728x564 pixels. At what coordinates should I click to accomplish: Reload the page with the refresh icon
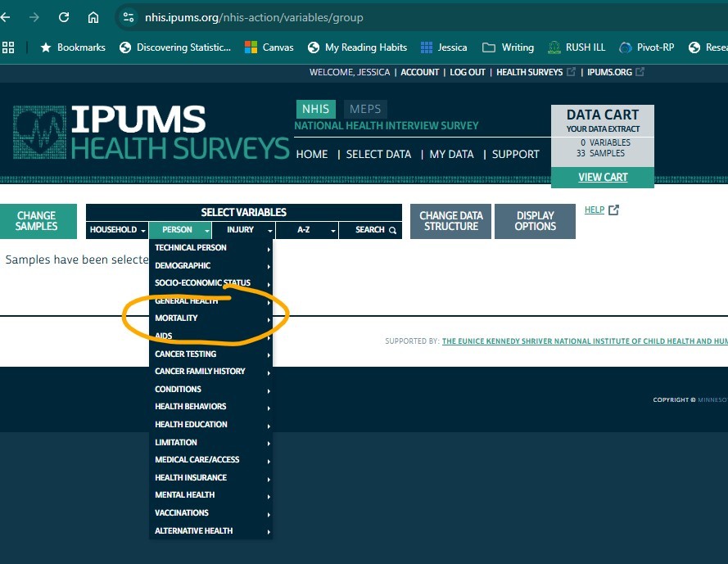pyautogui.click(x=64, y=18)
